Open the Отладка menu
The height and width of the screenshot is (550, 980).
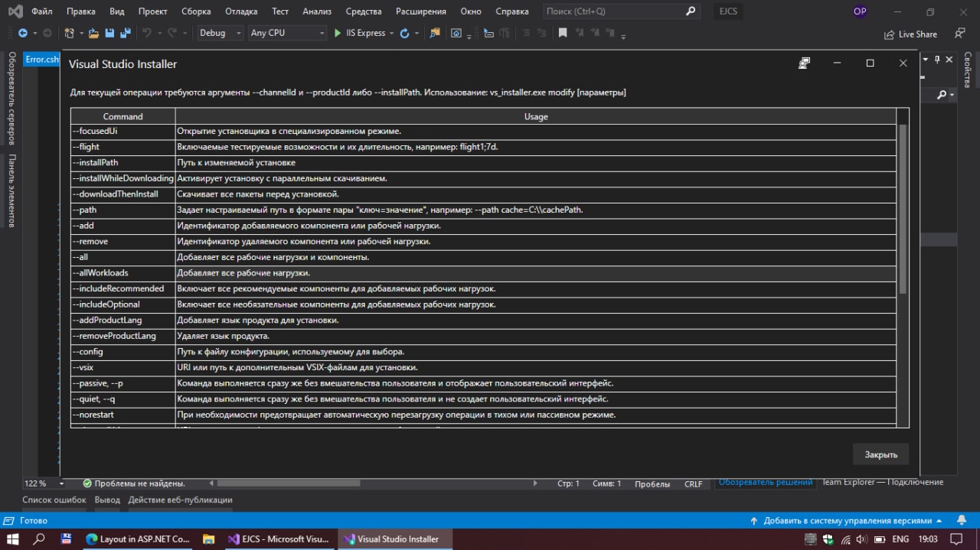point(241,11)
